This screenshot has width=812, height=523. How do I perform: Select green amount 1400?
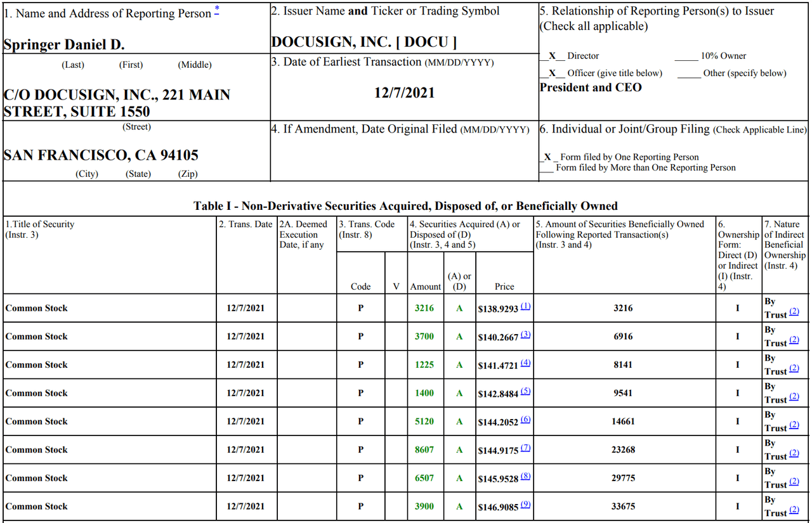(424, 393)
